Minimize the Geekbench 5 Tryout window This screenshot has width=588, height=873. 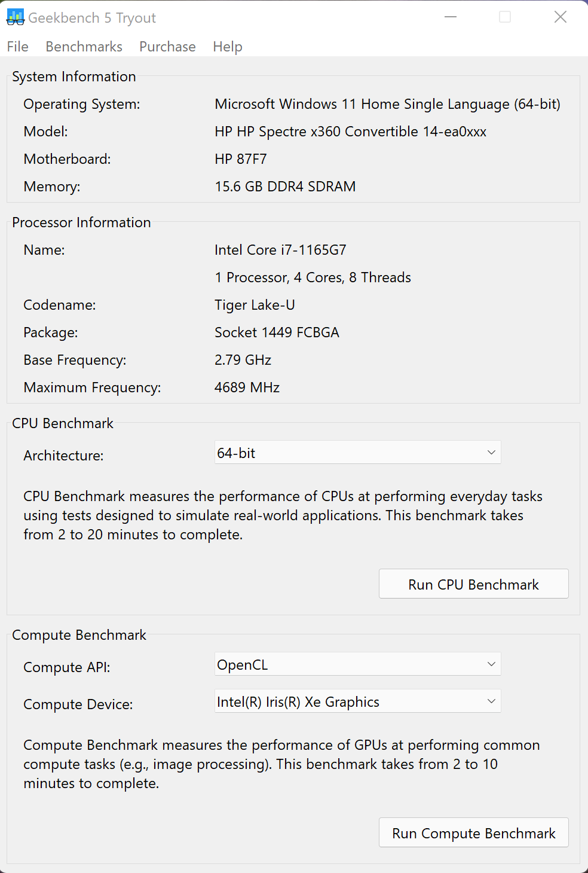click(x=451, y=17)
